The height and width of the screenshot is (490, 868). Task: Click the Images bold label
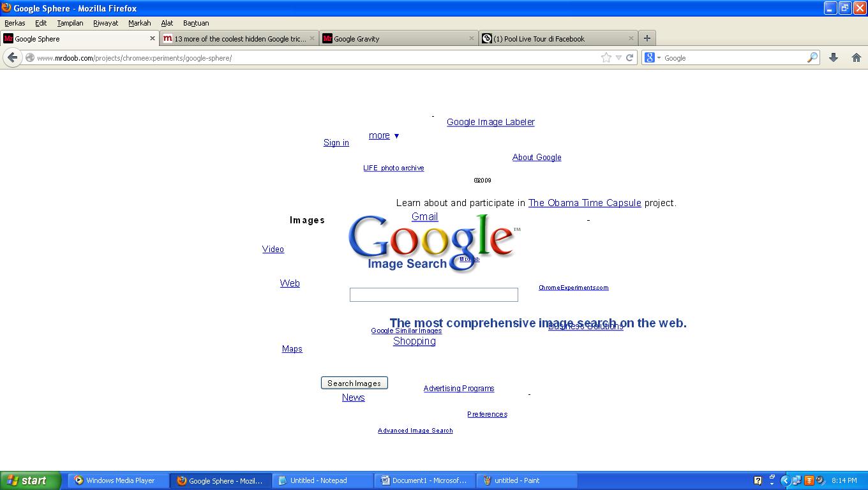coord(307,220)
